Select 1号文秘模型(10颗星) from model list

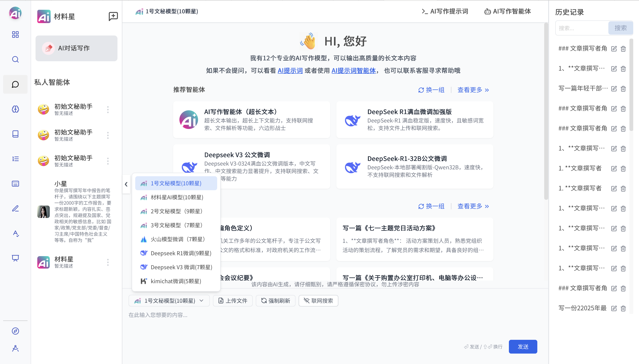176,183
